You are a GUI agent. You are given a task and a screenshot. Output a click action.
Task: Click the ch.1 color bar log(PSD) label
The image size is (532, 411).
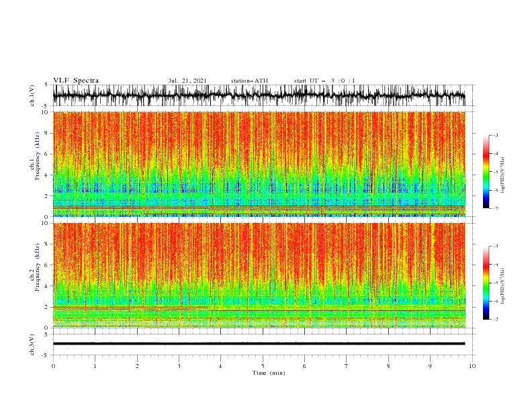(503, 175)
